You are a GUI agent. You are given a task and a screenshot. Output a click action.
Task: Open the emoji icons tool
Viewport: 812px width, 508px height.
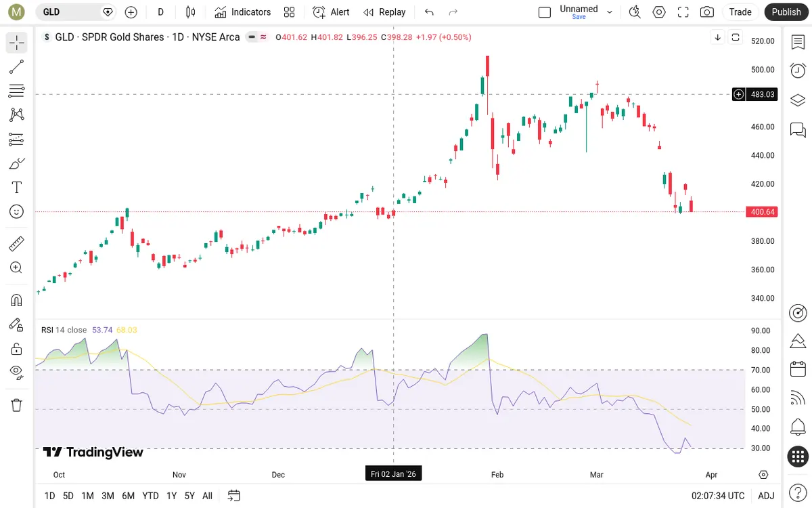[x=17, y=212]
